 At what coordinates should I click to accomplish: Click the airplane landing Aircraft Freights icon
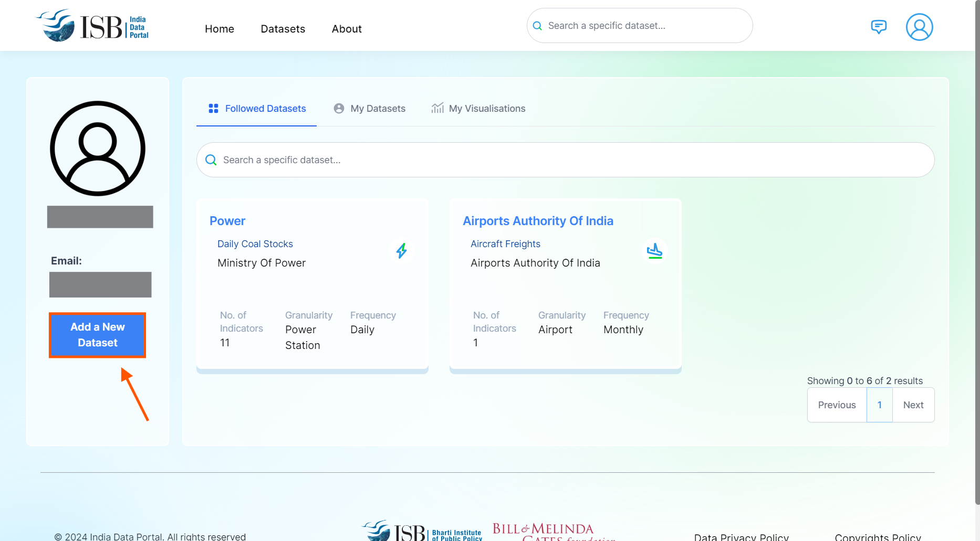tap(654, 251)
